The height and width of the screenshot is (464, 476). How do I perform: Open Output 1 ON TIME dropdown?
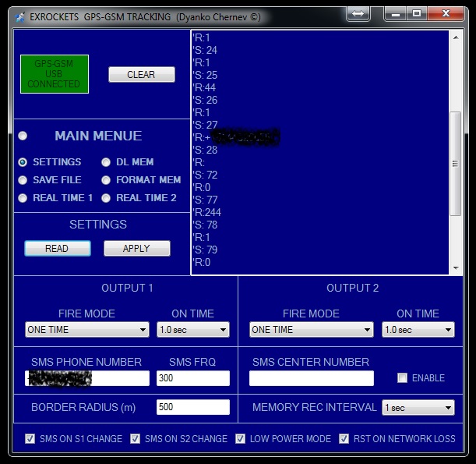(x=193, y=329)
